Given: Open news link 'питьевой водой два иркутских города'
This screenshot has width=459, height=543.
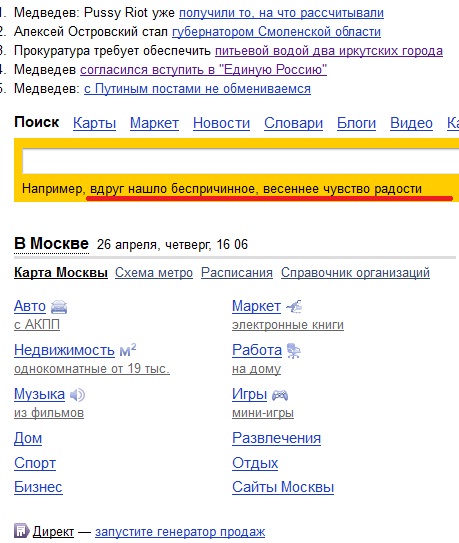Looking at the screenshot, I should 329,51.
